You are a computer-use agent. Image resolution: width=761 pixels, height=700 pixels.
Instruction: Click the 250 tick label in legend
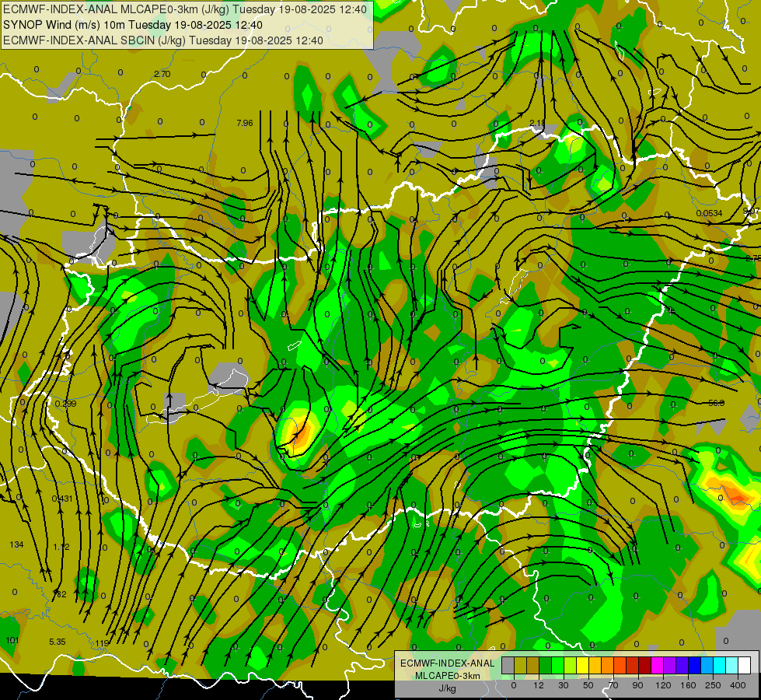713,685
